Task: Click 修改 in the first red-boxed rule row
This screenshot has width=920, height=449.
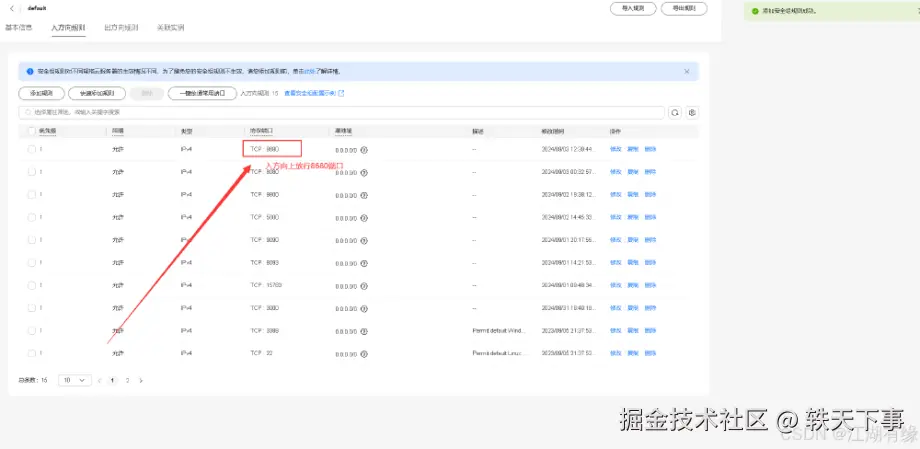Action: click(615, 149)
